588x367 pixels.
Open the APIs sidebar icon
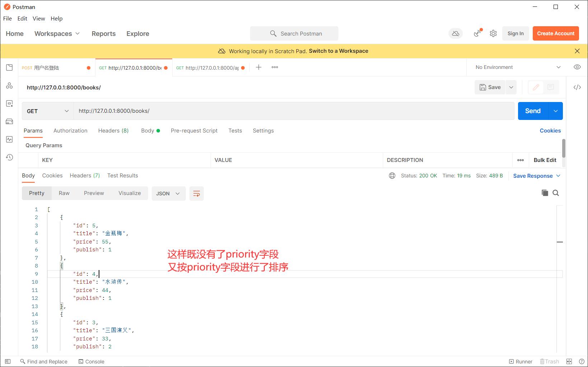(9, 85)
